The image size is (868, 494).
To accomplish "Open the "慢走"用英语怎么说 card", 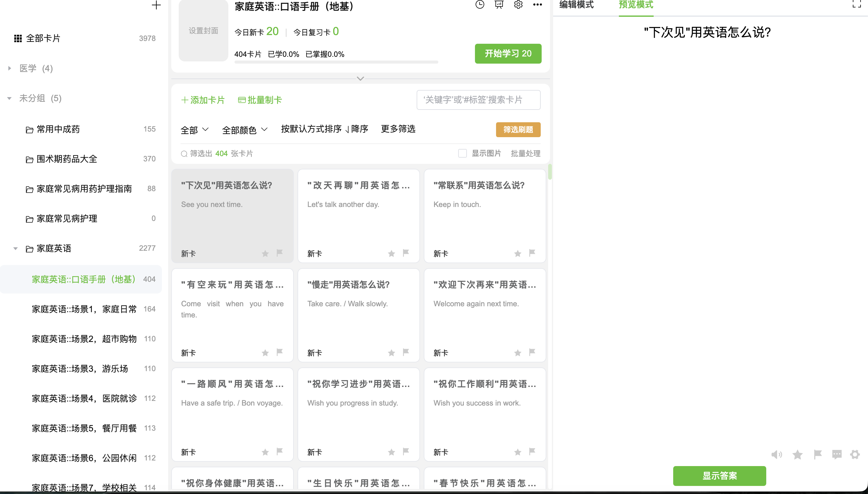I will [x=359, y=316].
